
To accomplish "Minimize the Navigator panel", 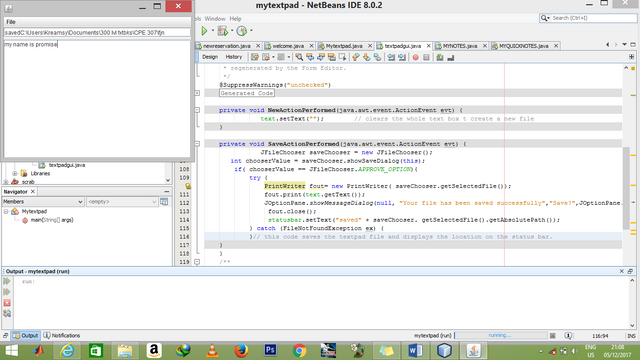I will (x=167, y=191).
